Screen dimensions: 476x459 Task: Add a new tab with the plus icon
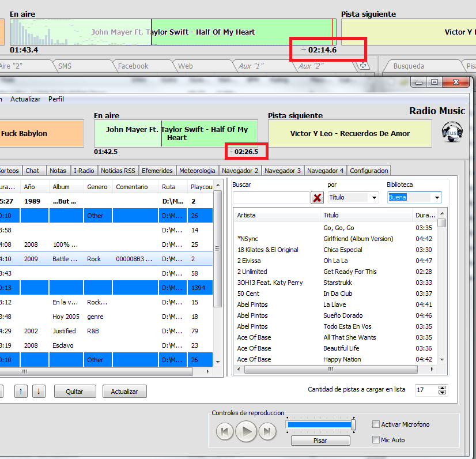coord(363,66)
